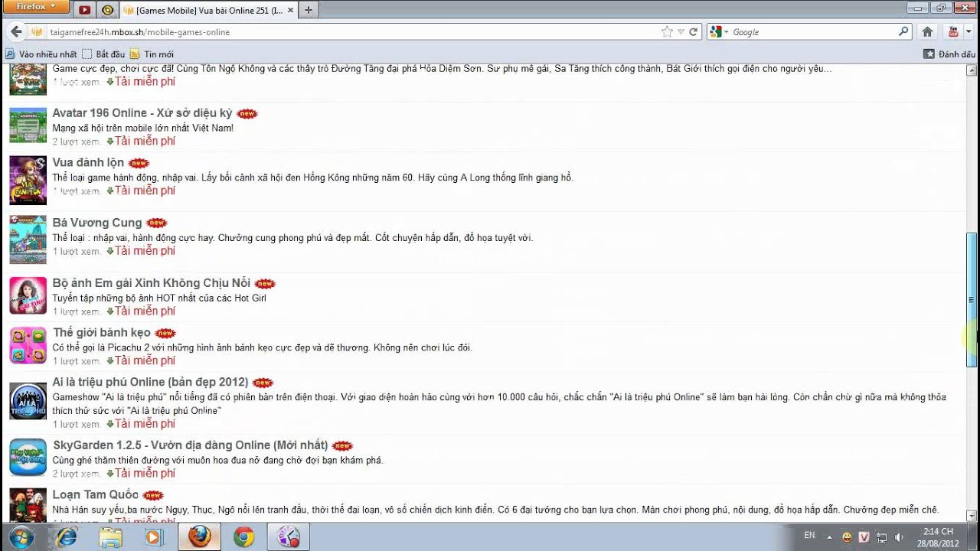Image resolution: width=980 pixels, height=551 pixels.
Task: Click the Ai là triệu phú thumbnail
Action: [28, 401]
